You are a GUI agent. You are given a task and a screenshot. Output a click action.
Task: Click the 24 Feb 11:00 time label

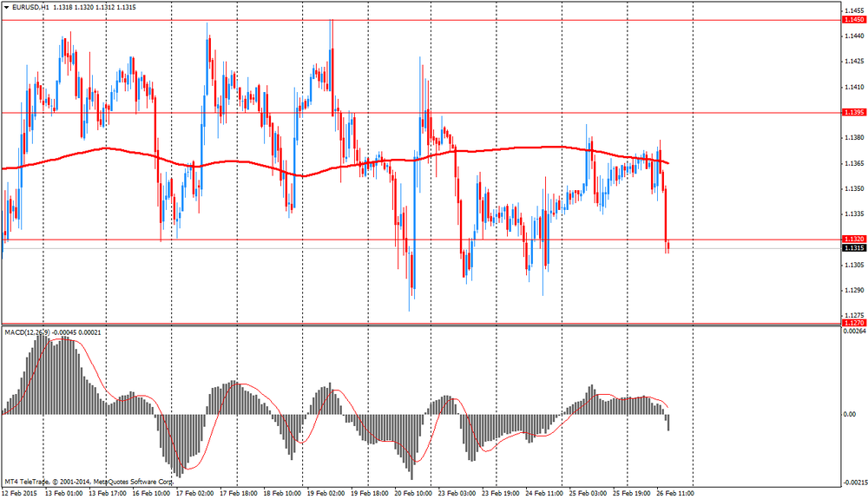point(543,494)
